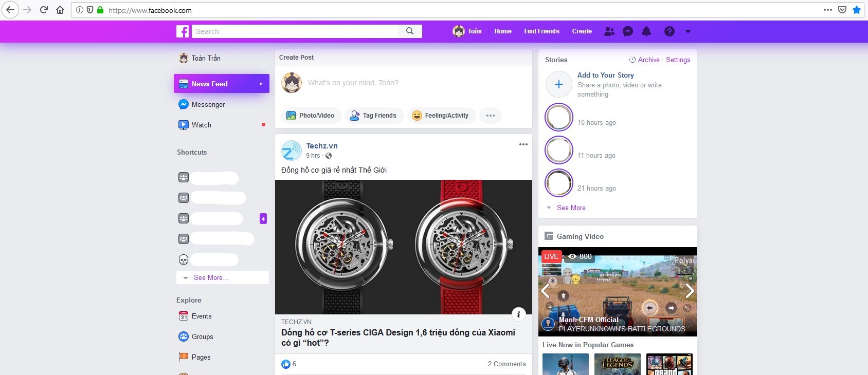Screen dimensions: 868x375
Task: Click the post's public audience globe icon
Action: tap(329, 156)
